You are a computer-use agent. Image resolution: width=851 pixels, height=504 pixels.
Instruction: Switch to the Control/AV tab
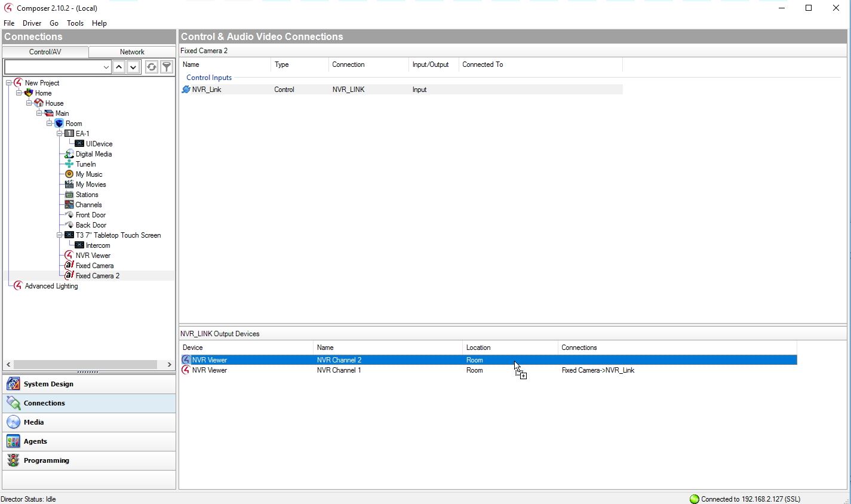pos(45,52)
